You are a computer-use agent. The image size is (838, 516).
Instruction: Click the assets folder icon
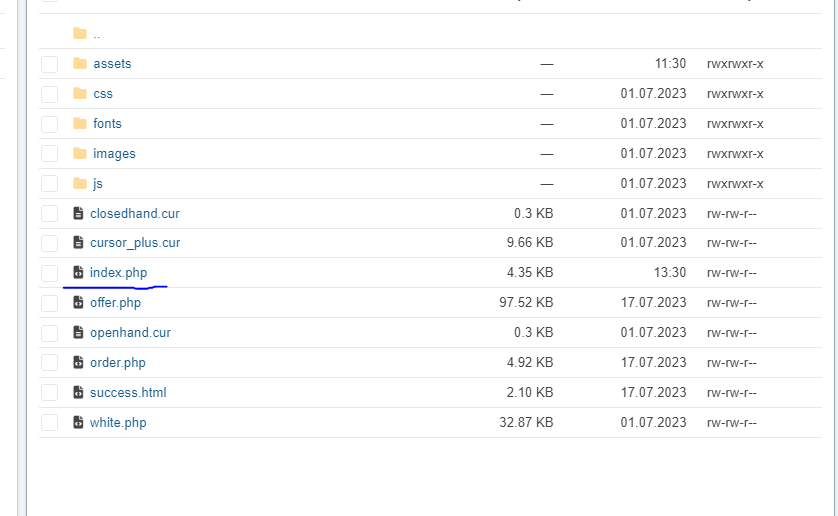(80, 63)
